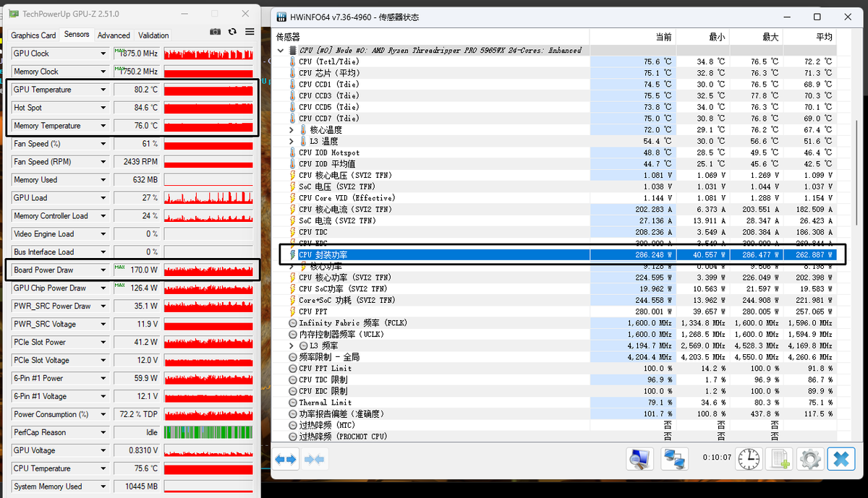Click thermometer icon beside CPU (Tctl/Tdie)
Image resolution: width=868 pixels, height=498 pixels.
292,62
